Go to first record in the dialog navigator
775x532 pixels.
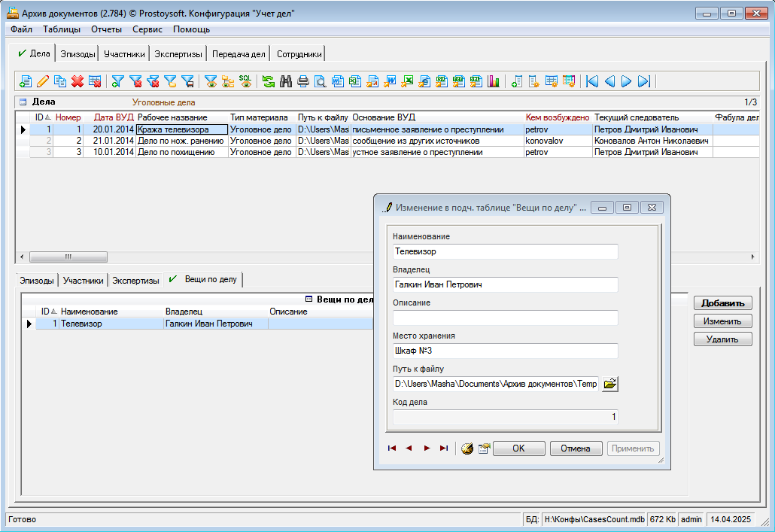[392, 448]
